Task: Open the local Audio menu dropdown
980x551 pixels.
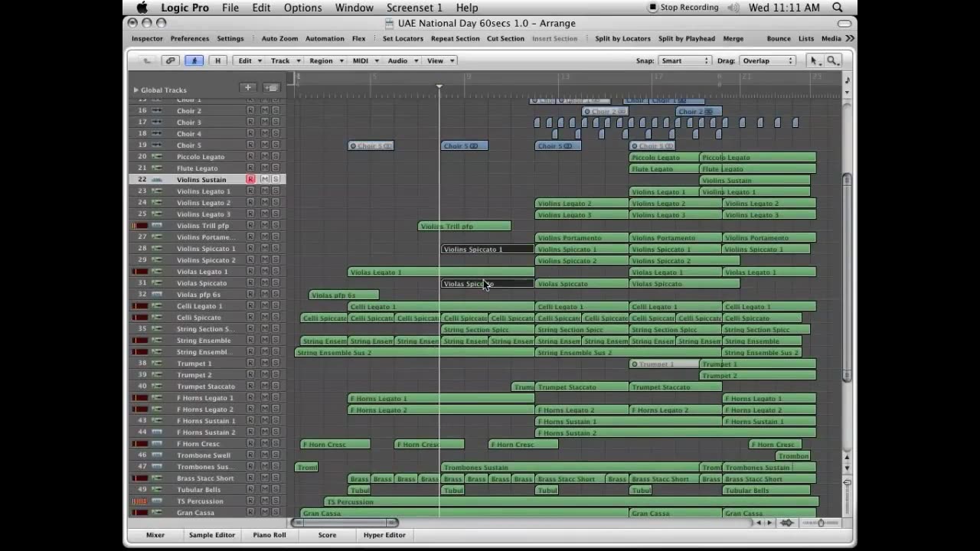Action: coord(402,60)
